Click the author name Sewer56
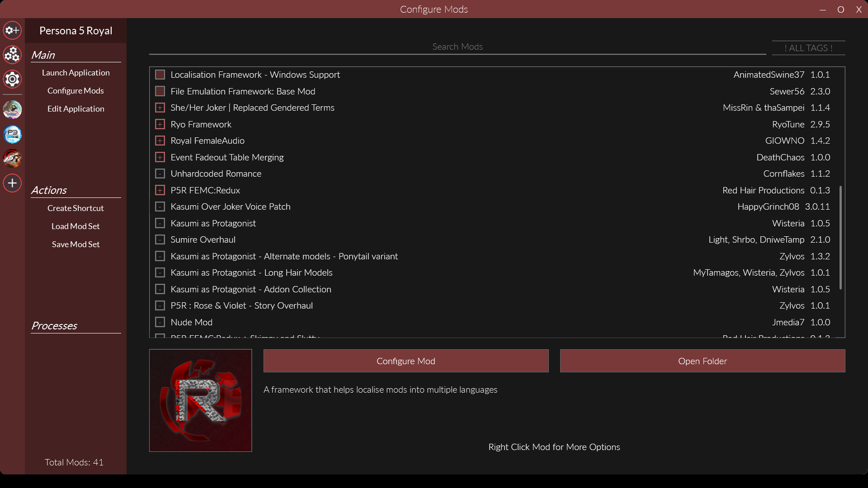This screenshot has width=868, height=488. [787, 91]
